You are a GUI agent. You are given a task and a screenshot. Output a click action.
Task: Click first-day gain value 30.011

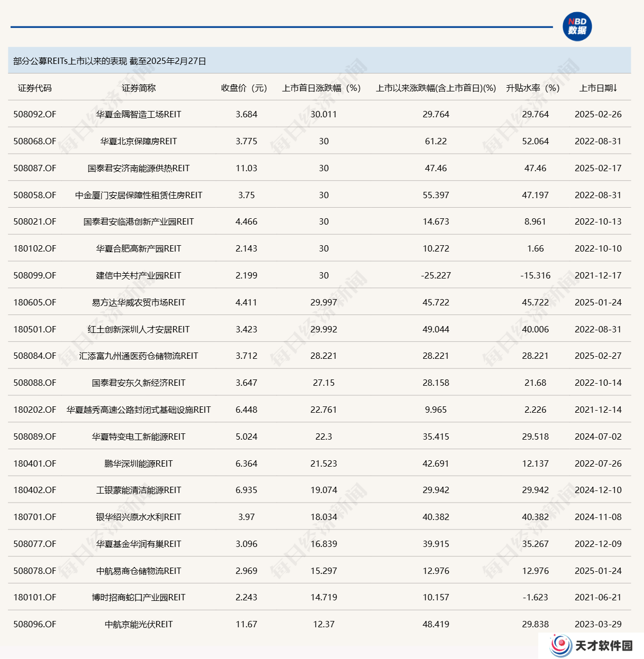(324, 115)
